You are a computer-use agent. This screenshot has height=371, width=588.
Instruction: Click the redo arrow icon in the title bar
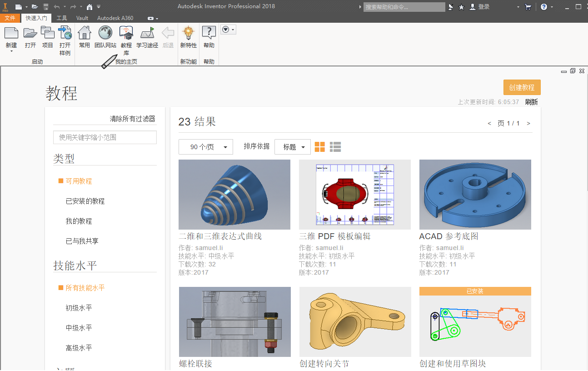point(73,7)
